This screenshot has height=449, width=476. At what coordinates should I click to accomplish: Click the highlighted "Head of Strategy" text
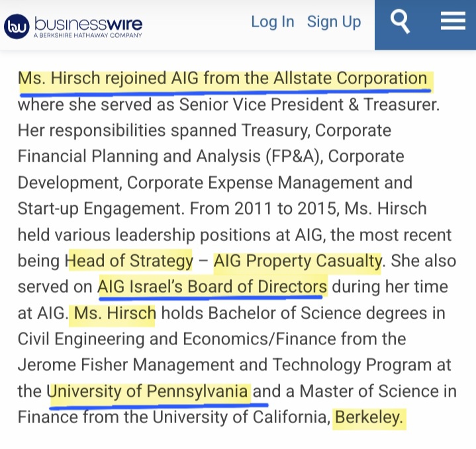click(x=129, y=260)
